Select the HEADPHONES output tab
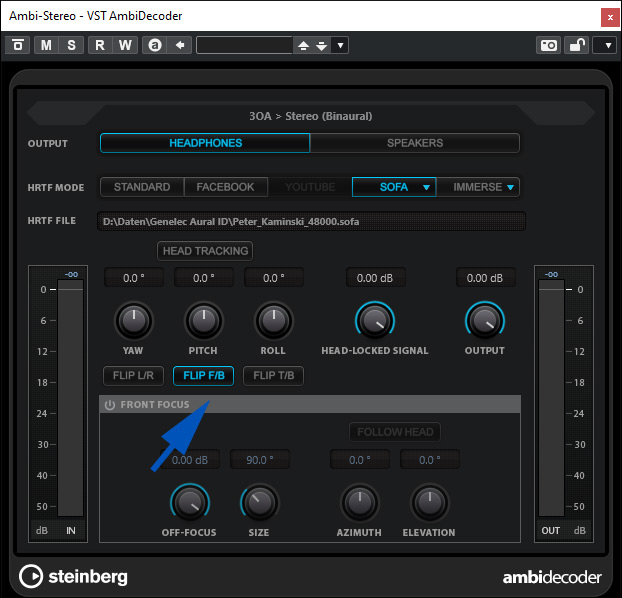The height and width of the screenshot is (598, 622). click(x=205, y=143)
